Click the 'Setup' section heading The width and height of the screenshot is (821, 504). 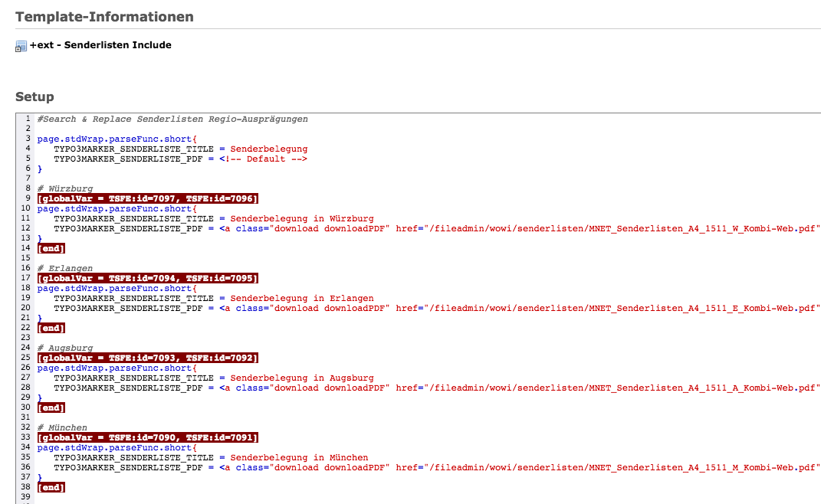coord(34,97)
